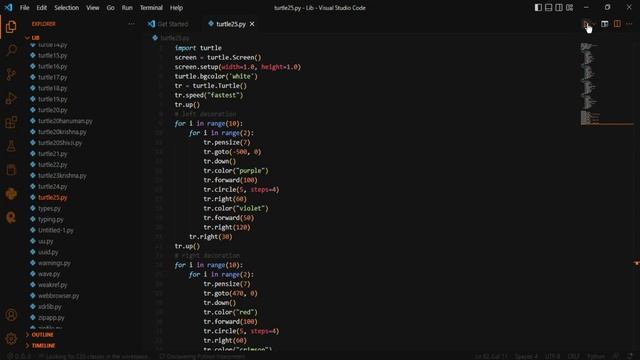Open turtle20krishna.py in explorer
This screenshot has width=640, height=360.
click(62, 132)
